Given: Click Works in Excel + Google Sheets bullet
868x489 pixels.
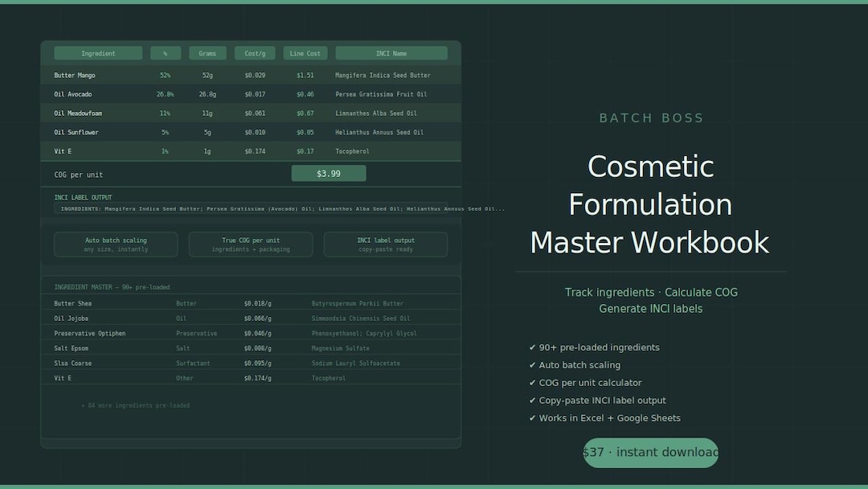Looking at the screenshot, I should click(x=604, y=418).
